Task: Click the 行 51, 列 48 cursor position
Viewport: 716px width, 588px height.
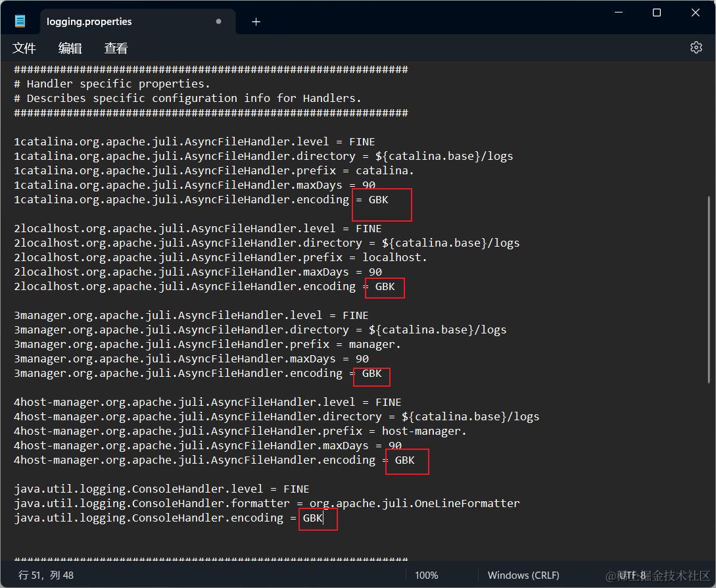Action: 45,576
